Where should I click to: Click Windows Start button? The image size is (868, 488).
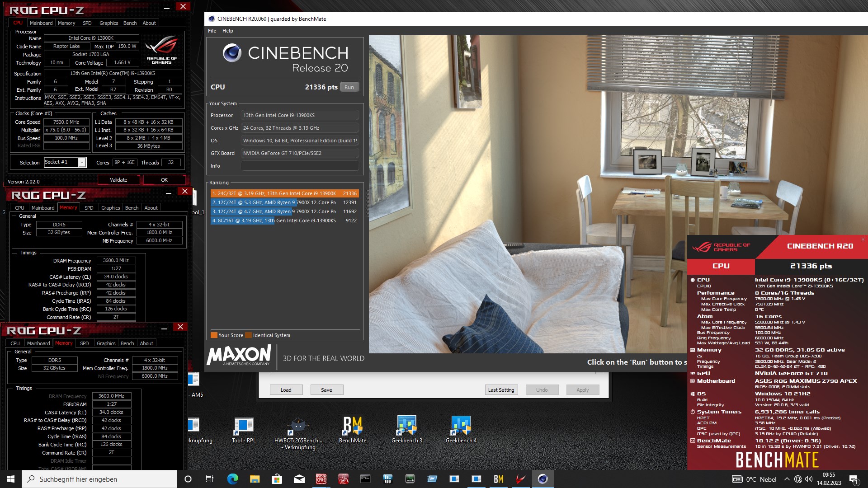[11, 479]
